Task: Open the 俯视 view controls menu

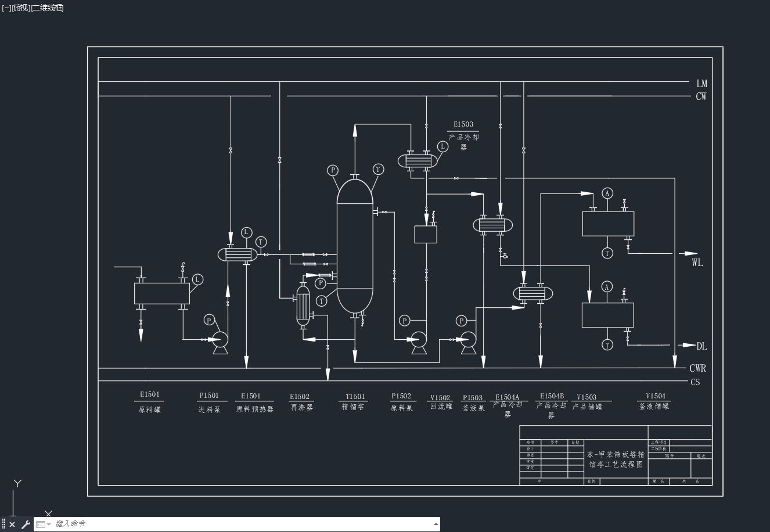Action: [x=21, y=8]
